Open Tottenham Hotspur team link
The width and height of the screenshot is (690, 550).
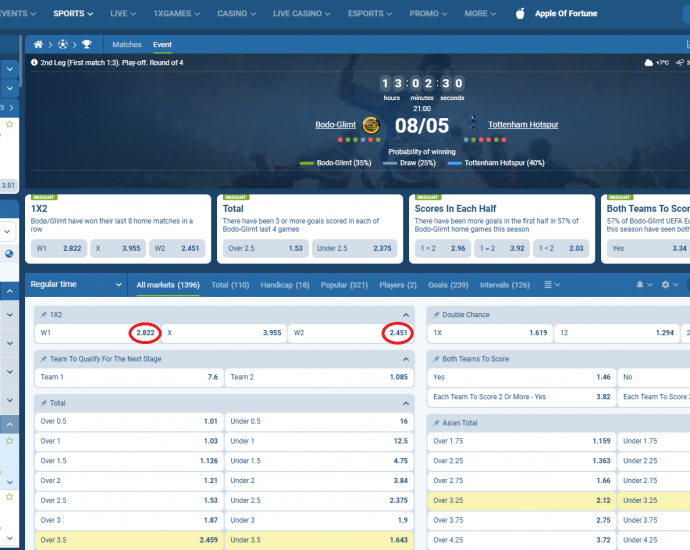point(523,125)
